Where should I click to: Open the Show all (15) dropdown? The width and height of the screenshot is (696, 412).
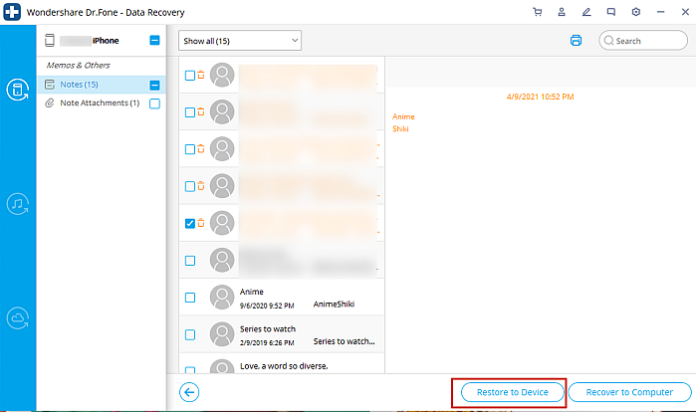tap(240, 40)
